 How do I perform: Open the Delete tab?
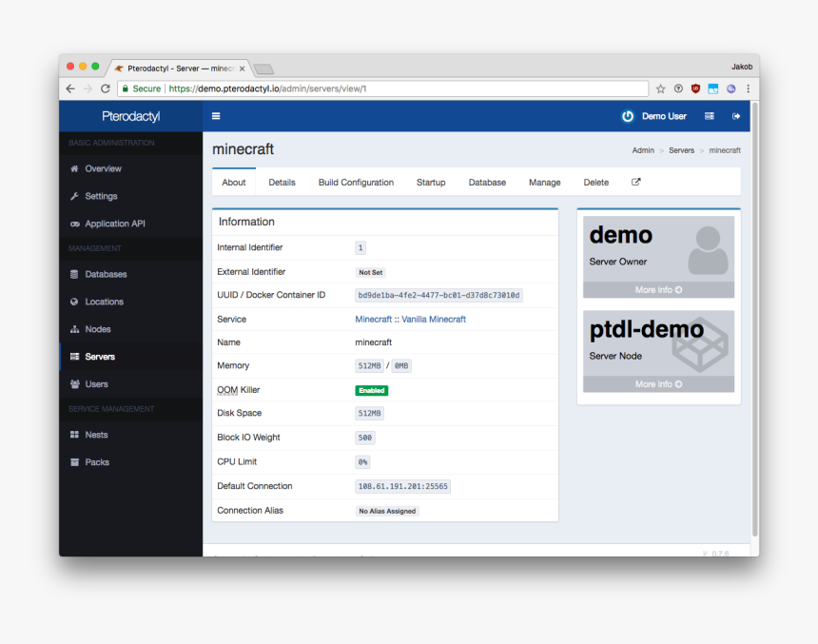pos(595,183)
